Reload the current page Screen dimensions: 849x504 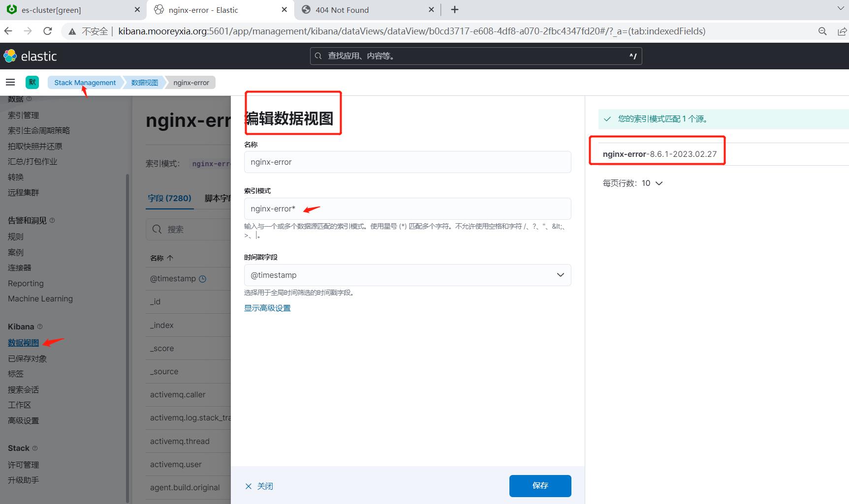pos(48,31)
